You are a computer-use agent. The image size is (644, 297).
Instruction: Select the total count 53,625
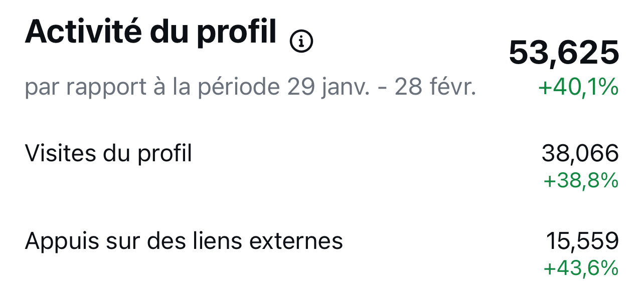tap(564, 53)
